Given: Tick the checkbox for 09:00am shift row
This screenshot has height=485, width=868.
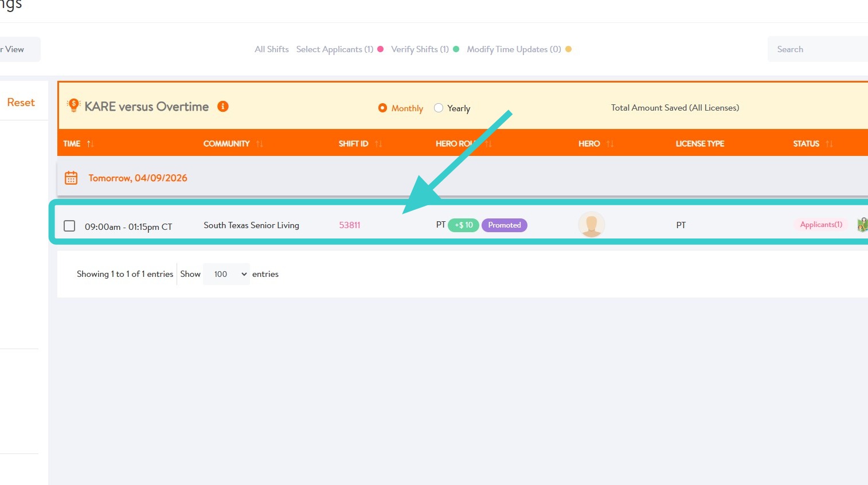Looking at the screenshot, I should click(x=69, y=226).
